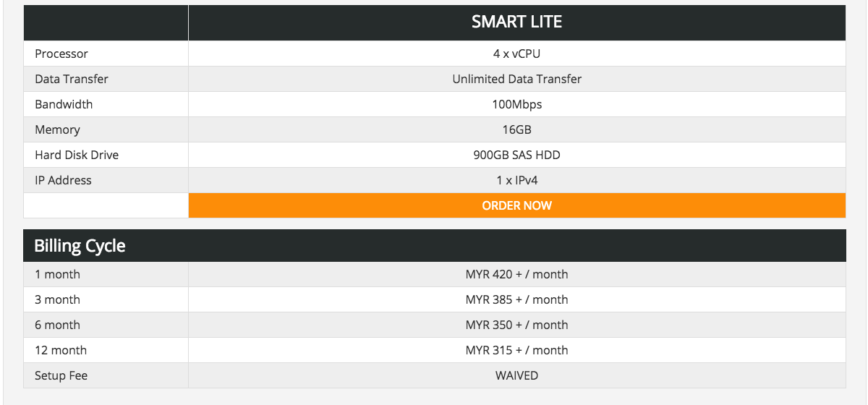Select the SMART LITE plan header
Viewport: 868px width, 405px height.
click(x=516, y=22)
